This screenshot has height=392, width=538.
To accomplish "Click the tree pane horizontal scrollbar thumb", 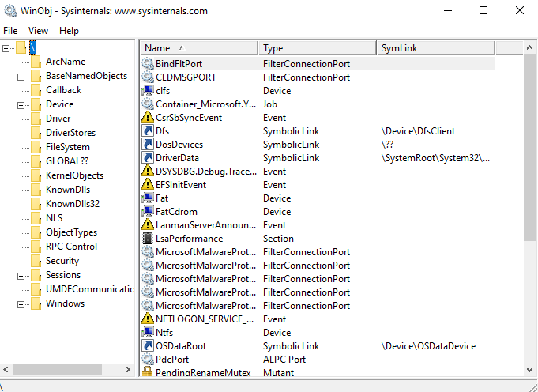I will click(x=58, y=369).
